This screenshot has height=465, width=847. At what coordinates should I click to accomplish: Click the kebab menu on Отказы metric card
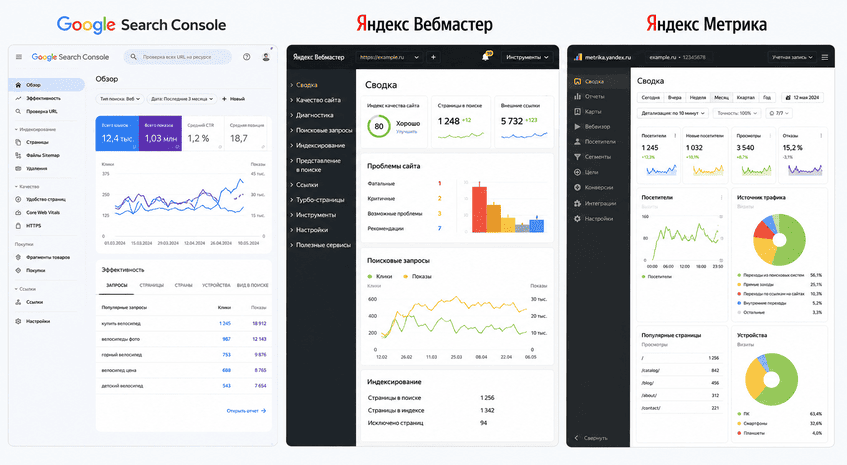(x=821, y=136)
